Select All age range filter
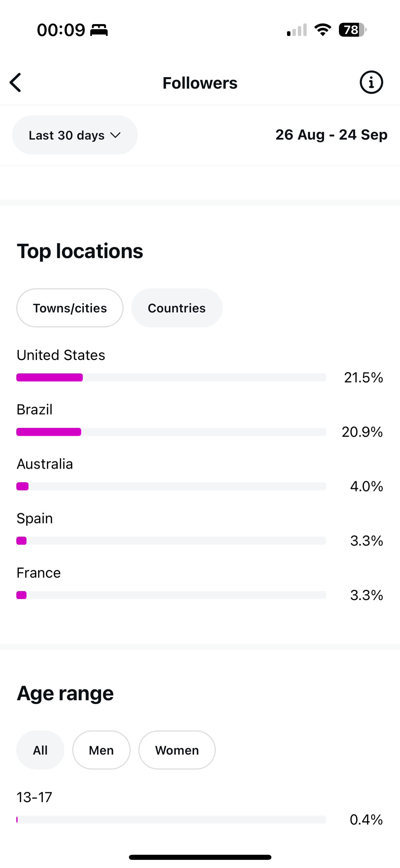This screenshot has width=400, height=868. pyautogui.click(x=40, y=750)
